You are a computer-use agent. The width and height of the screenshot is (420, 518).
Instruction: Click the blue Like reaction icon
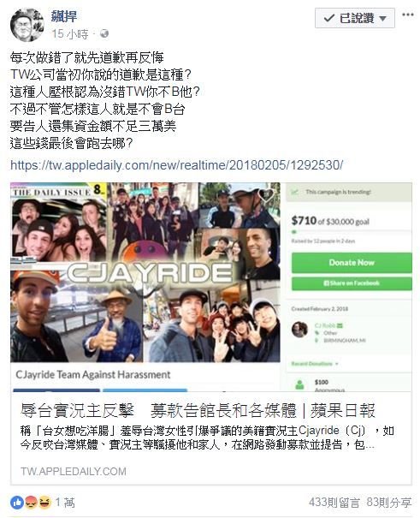(x=17, y=503)
